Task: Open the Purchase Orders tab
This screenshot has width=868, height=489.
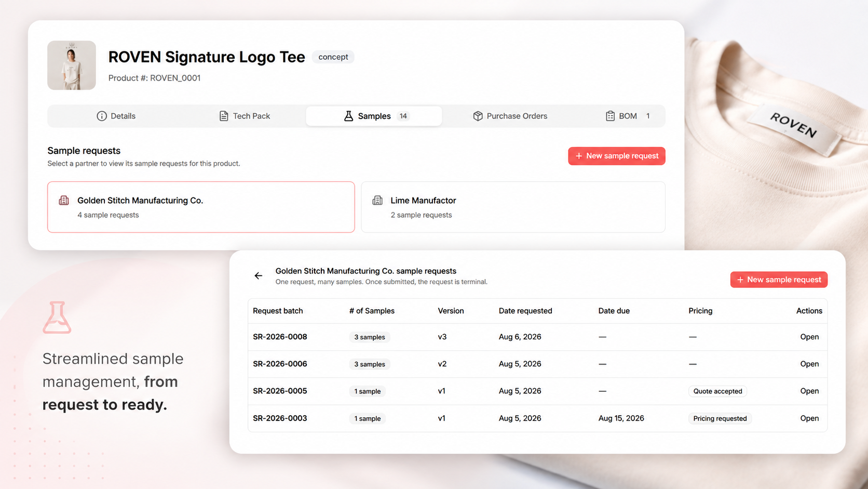Action: (x=510, y=116)
